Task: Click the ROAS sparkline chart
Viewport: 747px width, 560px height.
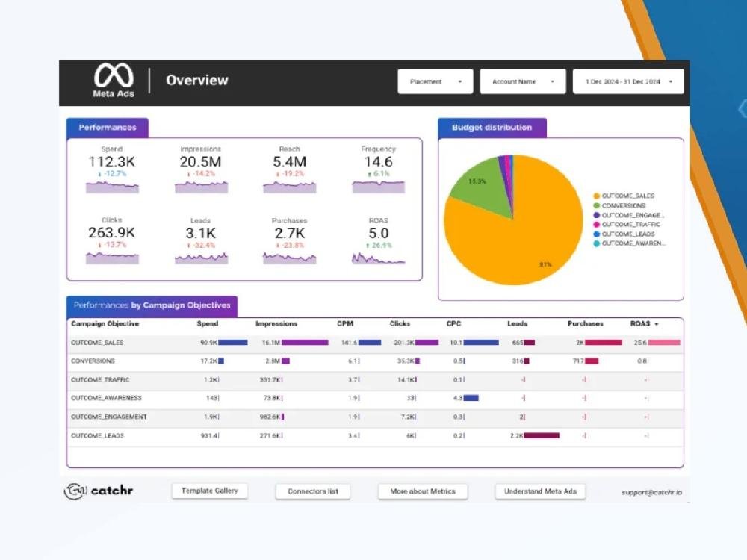Action: (378, 258)
